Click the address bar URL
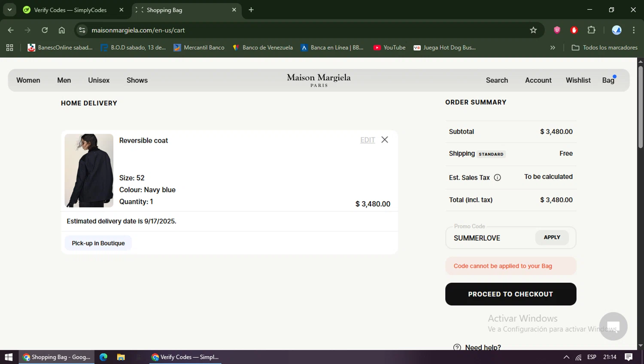 pos(138,30)
